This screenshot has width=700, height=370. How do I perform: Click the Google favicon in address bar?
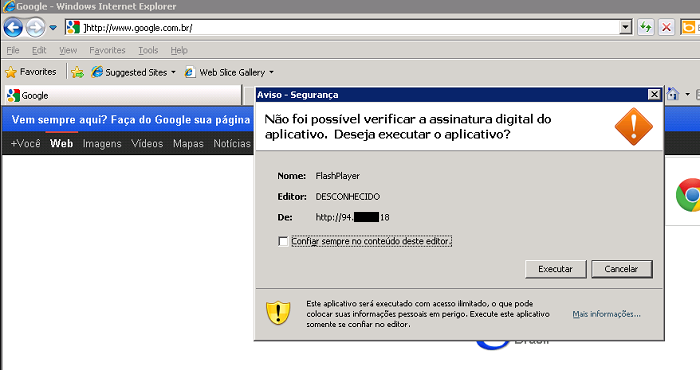pyautogui.click(x=73, y=28)
